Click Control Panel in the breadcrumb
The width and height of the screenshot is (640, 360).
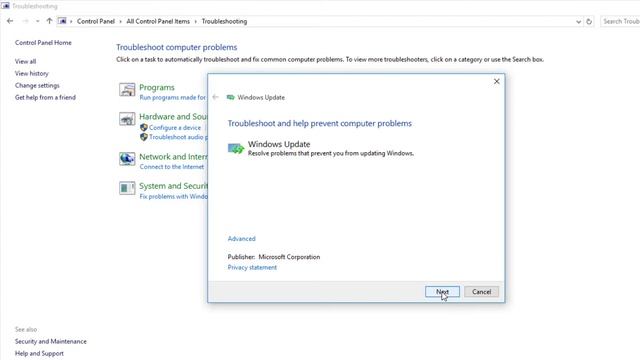[x=96, y=21]
